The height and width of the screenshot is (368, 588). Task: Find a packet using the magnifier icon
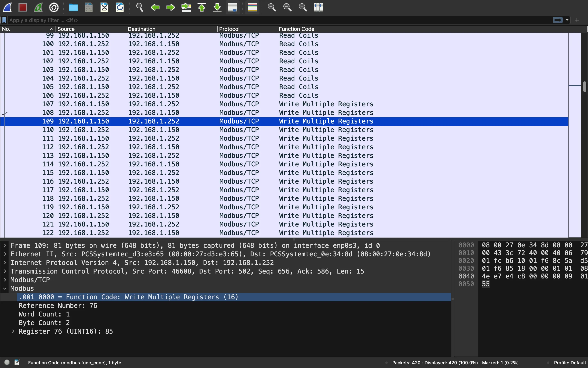[x=139, y=7]
